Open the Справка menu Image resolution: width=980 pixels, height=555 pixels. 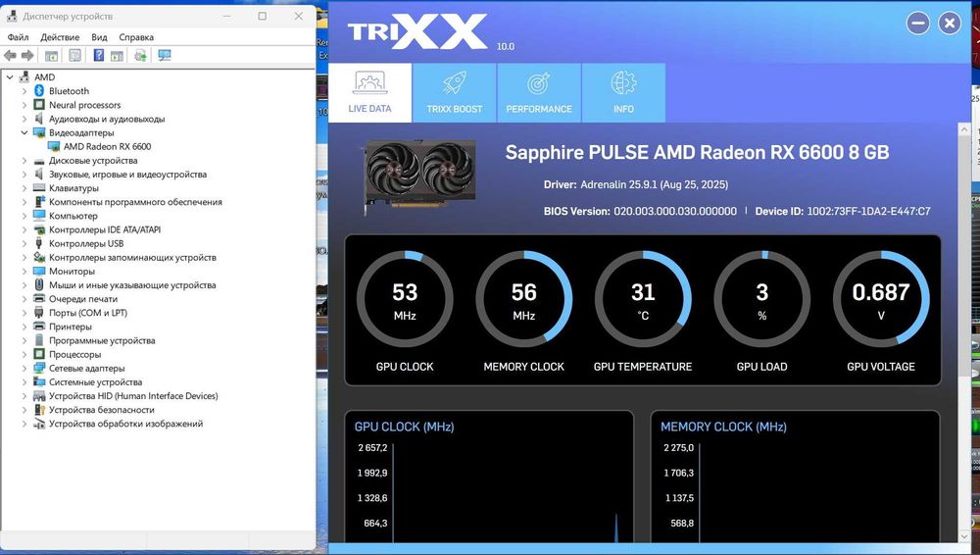tap(136, 37)
